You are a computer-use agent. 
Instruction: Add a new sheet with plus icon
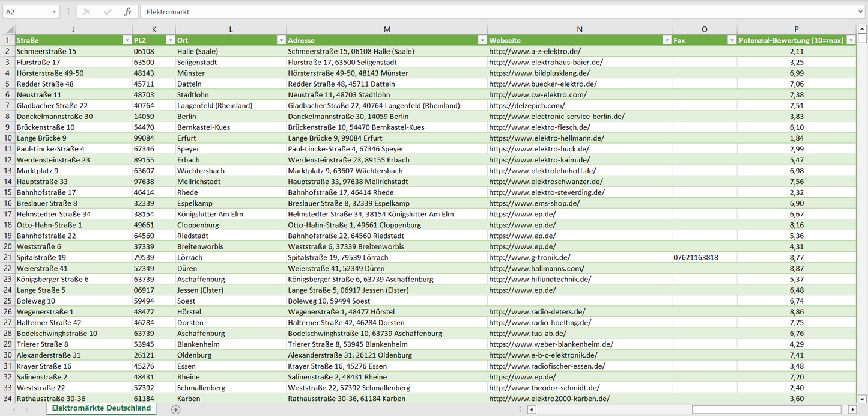click(x=175, y=409)
